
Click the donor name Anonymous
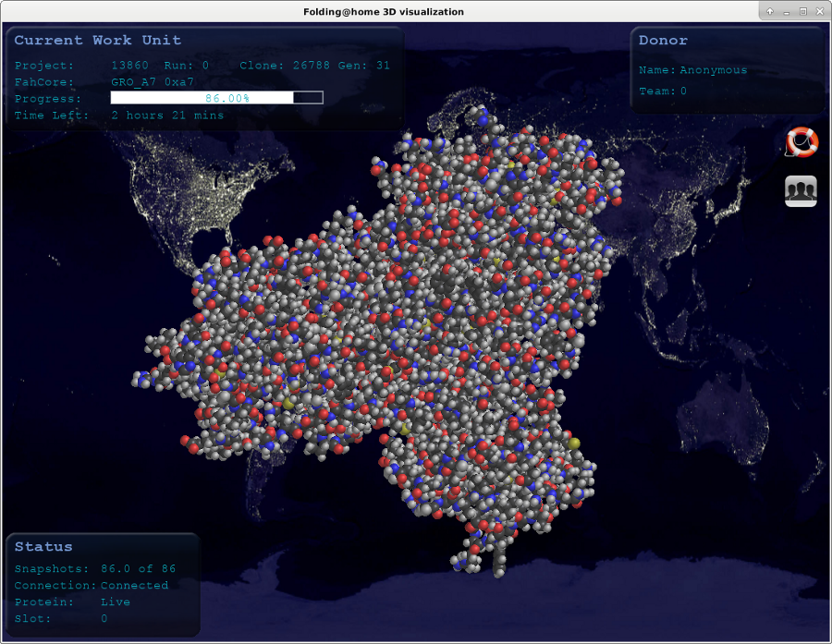coord(713,70)
